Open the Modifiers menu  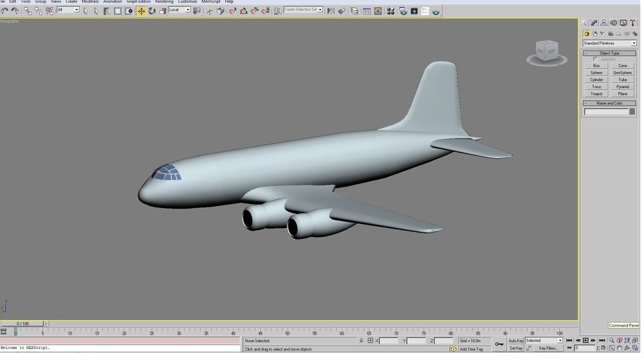(90, 2)
